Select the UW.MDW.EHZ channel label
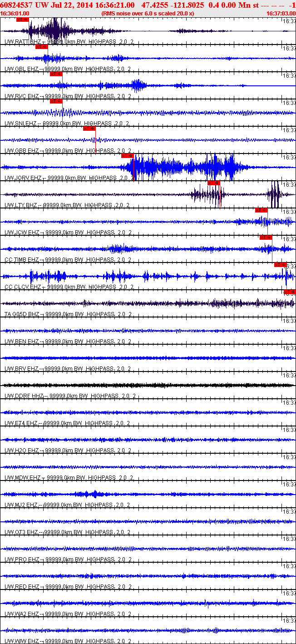296x644 pixels. pyautogui.click(x=69, y=478)
